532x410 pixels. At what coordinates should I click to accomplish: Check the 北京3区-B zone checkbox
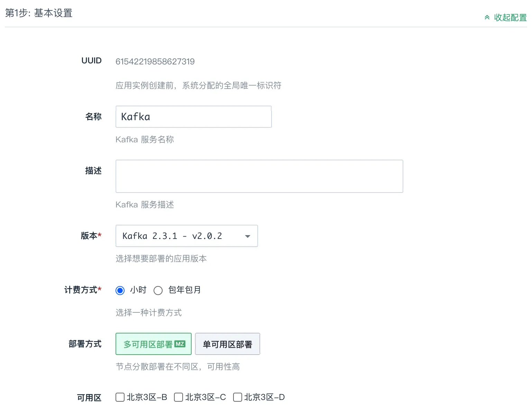[120, 397]
